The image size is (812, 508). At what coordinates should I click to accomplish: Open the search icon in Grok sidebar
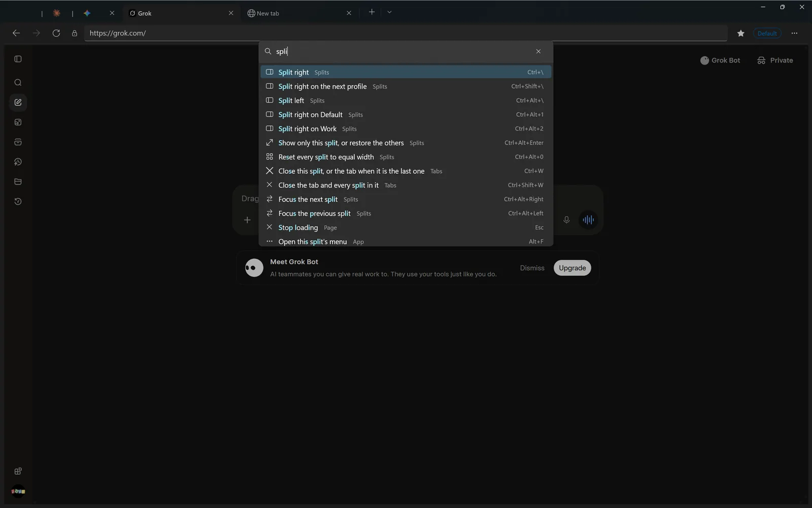coord(18,82)
